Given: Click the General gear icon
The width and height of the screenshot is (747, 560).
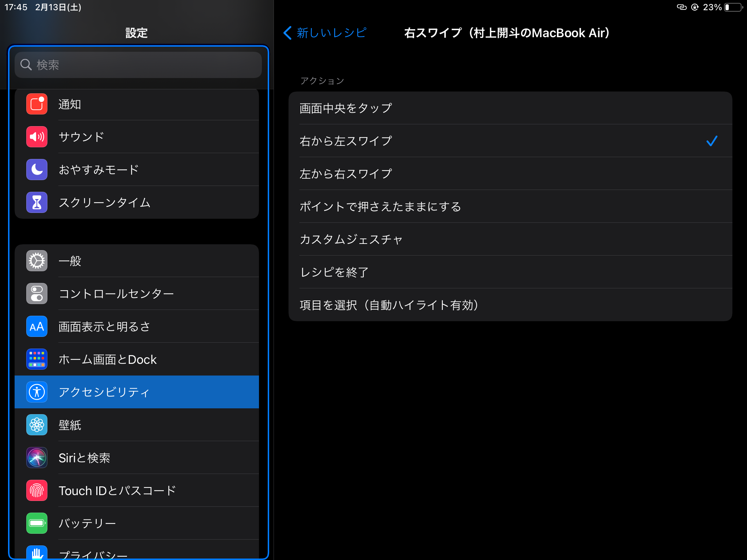Looking at the screenshot, I should point(36,260).
